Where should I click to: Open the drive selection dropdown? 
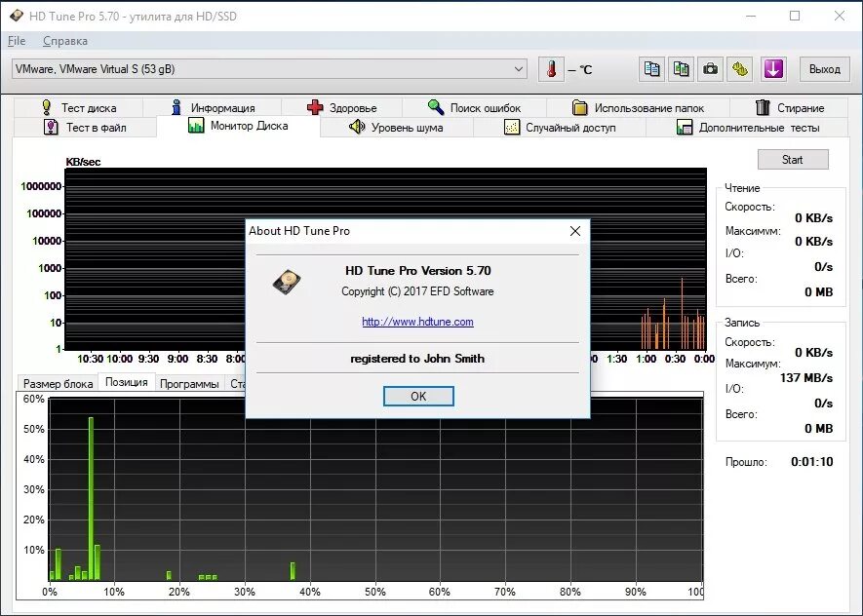click(x=268, y=69)
